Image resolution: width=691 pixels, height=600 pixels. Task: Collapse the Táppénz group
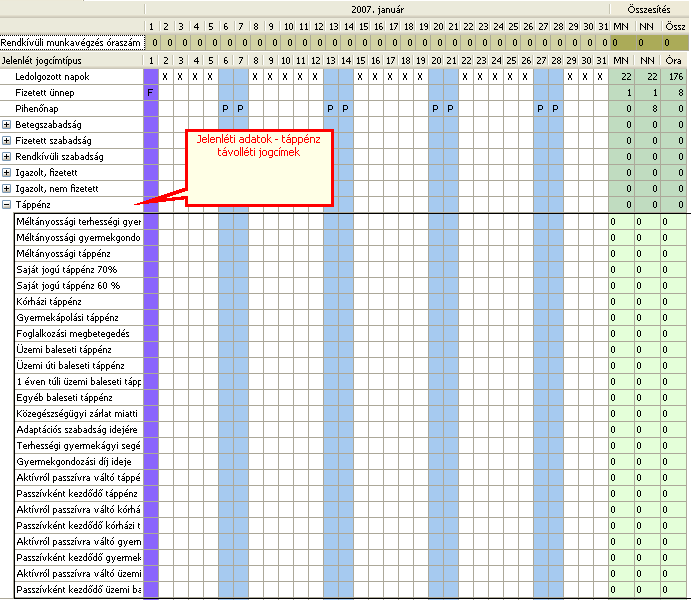(x=6, y=204)
